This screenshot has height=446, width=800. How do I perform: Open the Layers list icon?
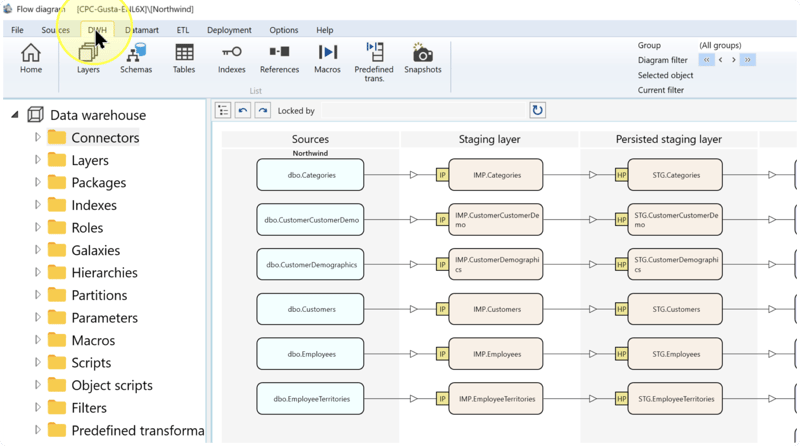click(x=88, y=58)
